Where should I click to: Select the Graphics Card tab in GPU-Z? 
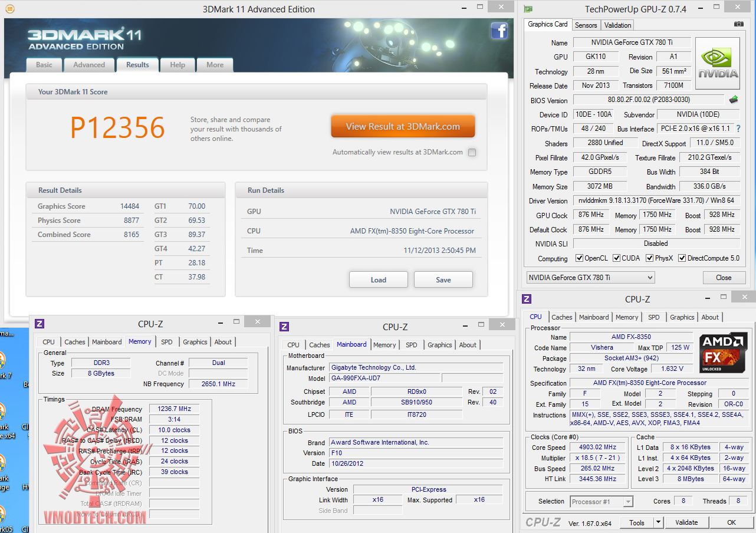[548, 24]
